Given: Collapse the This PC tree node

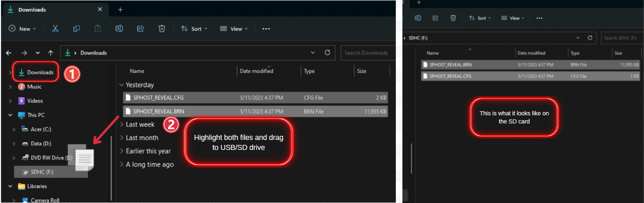Looking at the screenshot, I should 10,115.
